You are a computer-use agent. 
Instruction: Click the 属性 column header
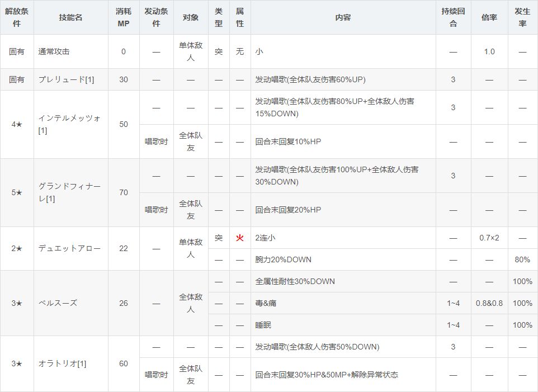click(x=240, y=17)
